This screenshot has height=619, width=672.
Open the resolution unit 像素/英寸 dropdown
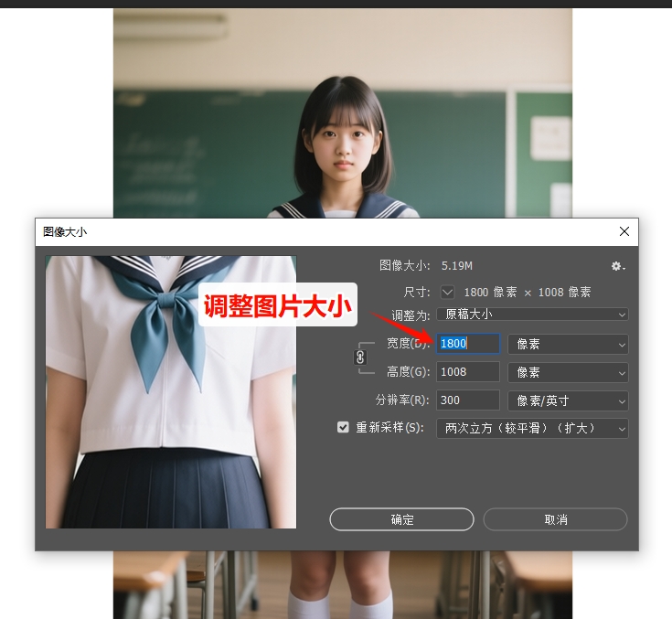coord(568,400)
